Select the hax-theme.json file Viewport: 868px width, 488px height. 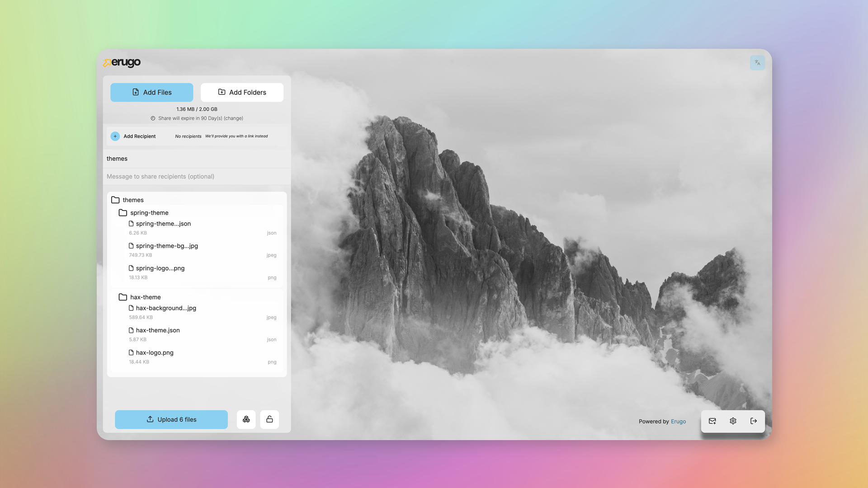pyautogui.click(x=158, y=330)
